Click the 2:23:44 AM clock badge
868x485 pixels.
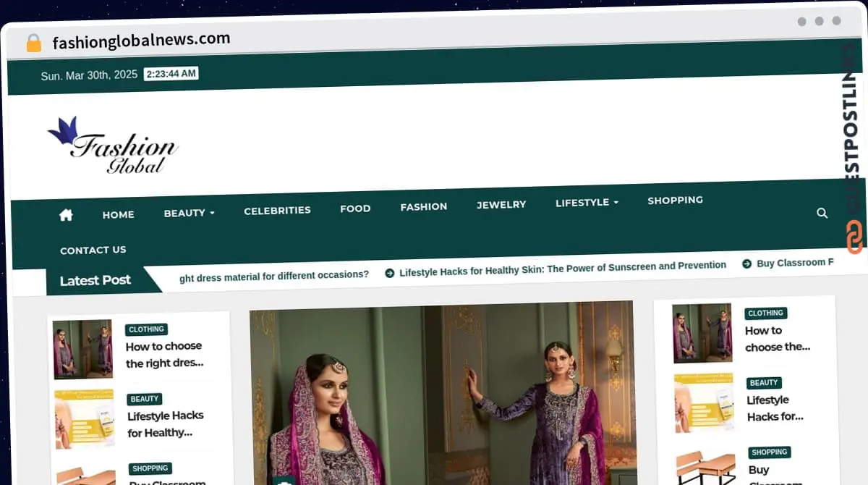171,74
